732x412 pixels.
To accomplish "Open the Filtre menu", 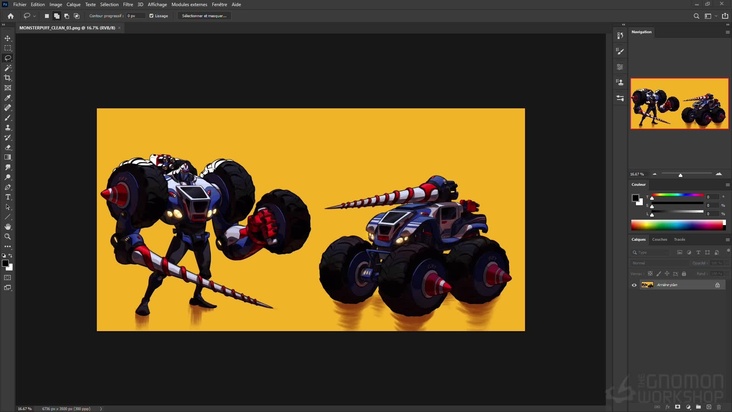I will [128, 4].
